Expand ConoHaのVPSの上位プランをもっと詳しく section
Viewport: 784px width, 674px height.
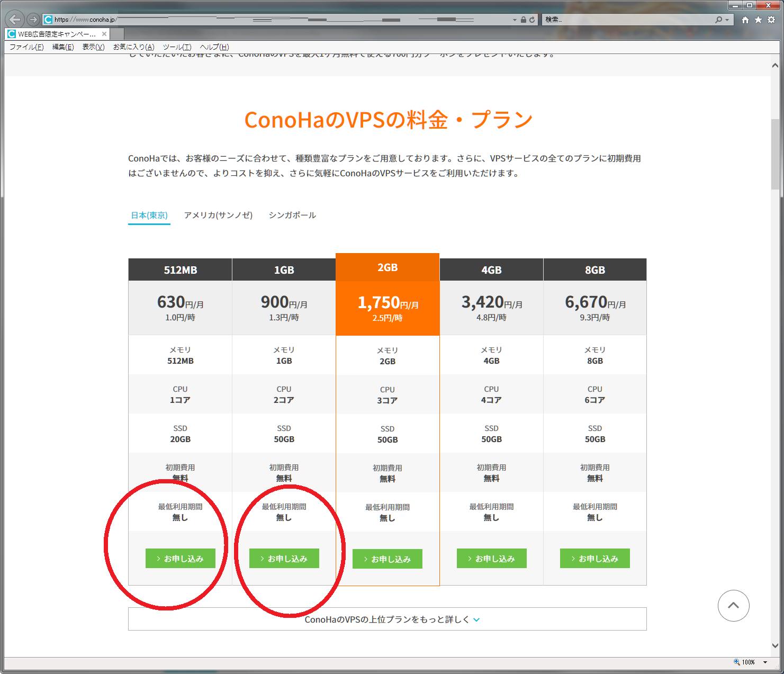[x=388, y=619]
